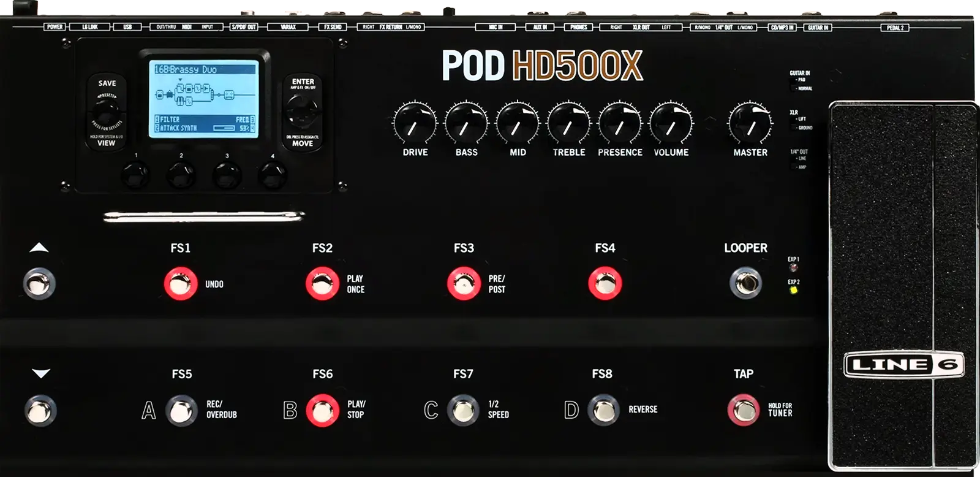This screenshot has width=980, height=477.
Task: Tap the FS5 A Rec/Overdub footswitch
Action: pyautogui.click(x=182, y=411)
